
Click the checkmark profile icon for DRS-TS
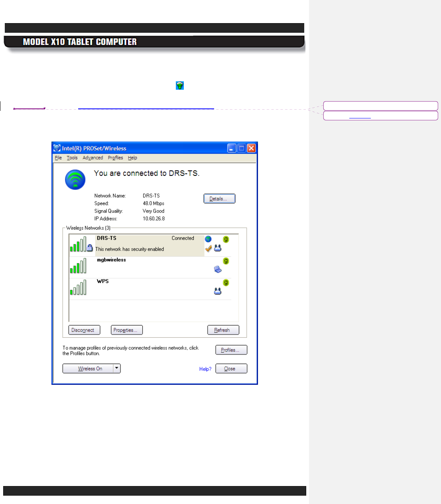tap(209, 248)
